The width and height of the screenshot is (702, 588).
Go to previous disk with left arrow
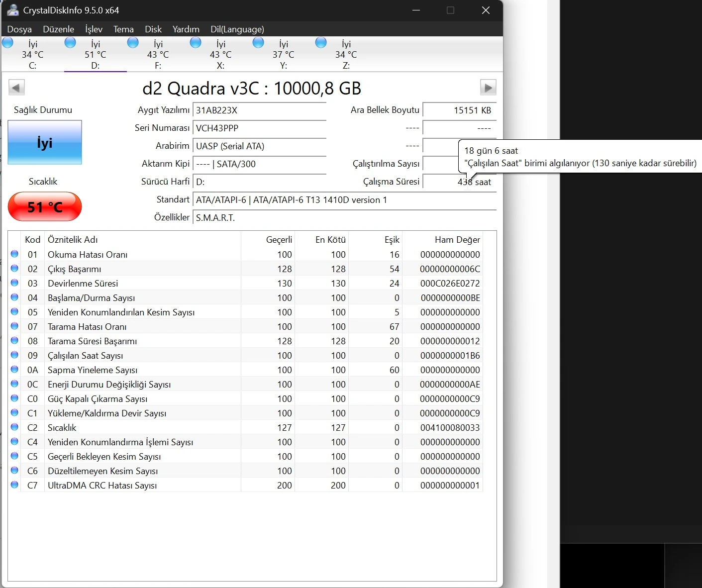16,88
